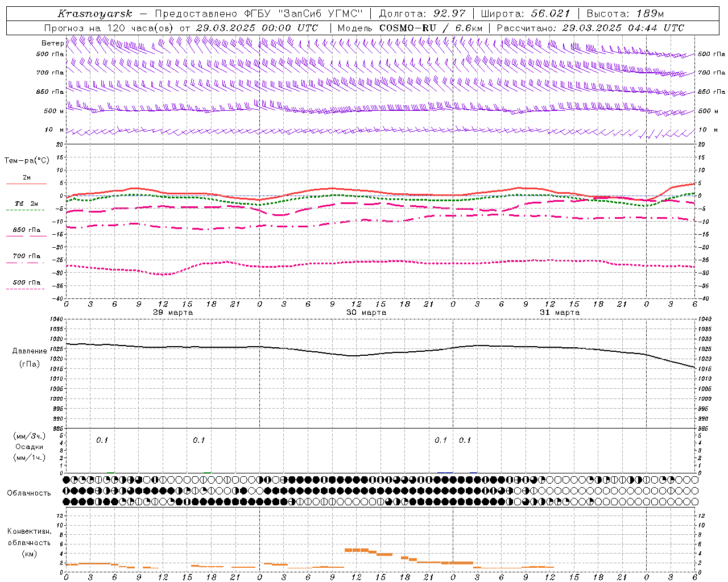Click the Давление pressure panel label
Image resolution: width=728 pixels, height=582 pixels.
pos(30,351)
